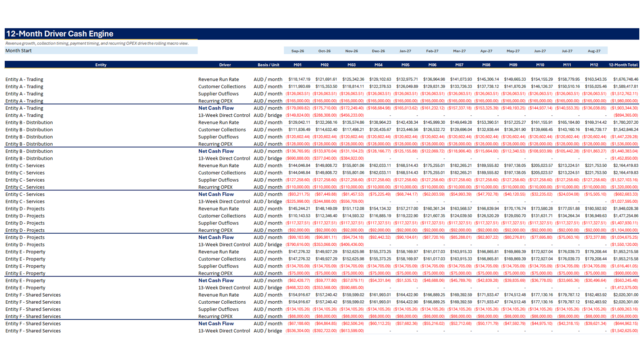Click the Entity column header
The height and width of the screenshot is (362, 644).
tap(101, 65)
